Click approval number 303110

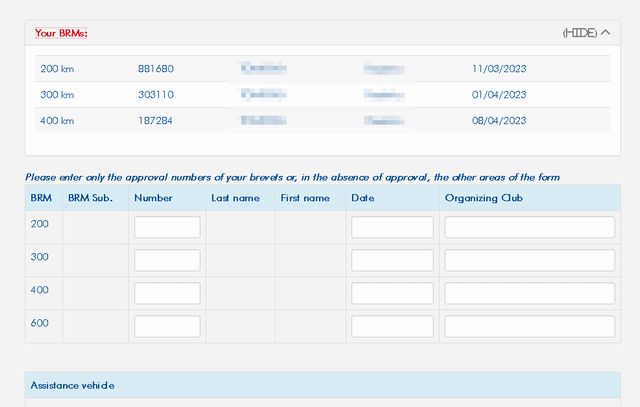pos(156,95)
